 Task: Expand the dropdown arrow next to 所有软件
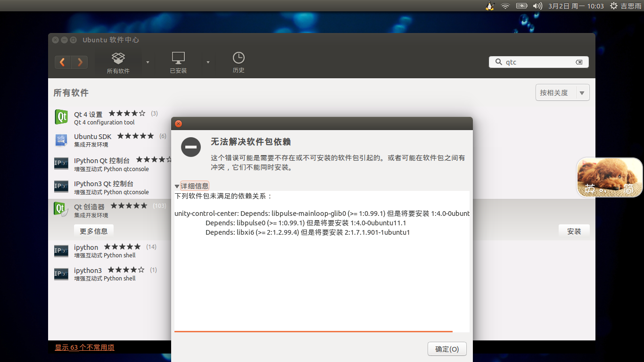coord(148,62)
